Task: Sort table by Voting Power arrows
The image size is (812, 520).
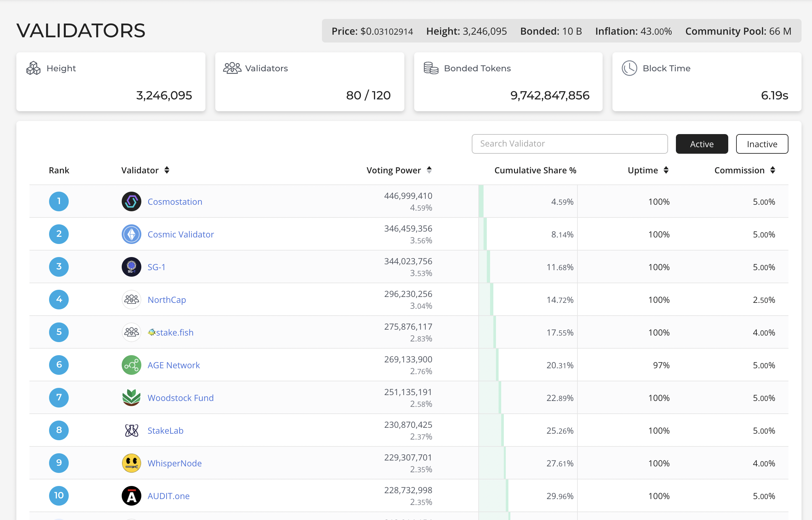Action: (x=429, y=170)
